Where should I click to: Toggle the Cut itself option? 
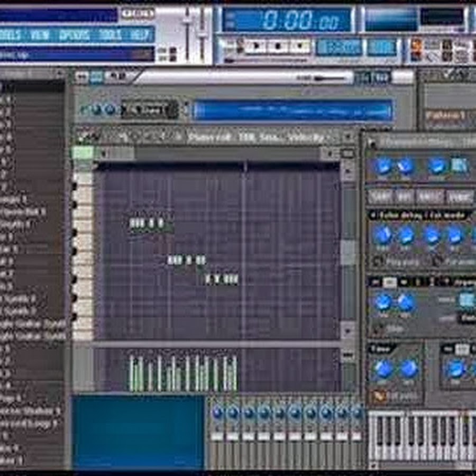tap(378, 396)
